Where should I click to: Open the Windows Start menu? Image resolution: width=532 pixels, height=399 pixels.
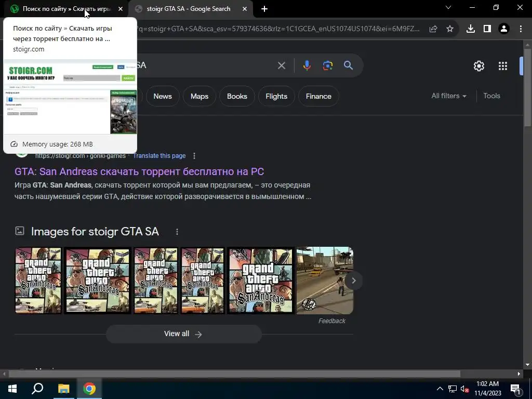12,389
